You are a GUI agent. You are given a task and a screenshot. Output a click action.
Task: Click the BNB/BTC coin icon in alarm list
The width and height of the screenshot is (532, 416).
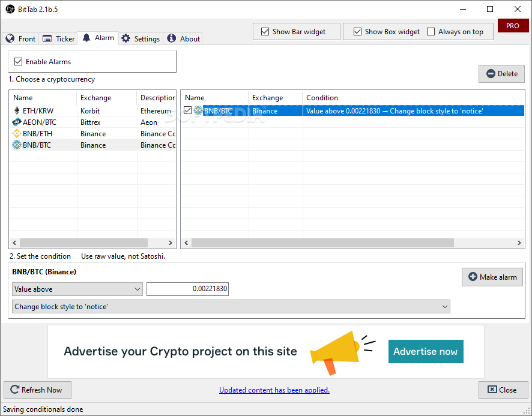[x=198, y=110]
